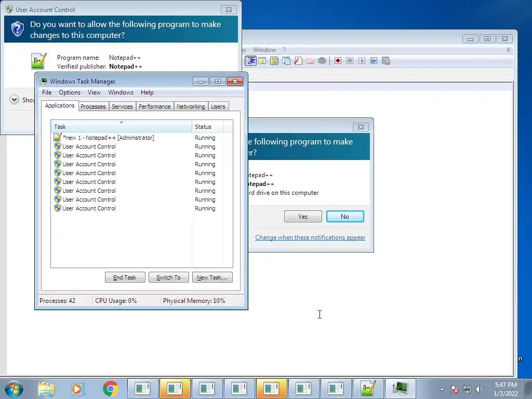Open the Action Center flag tray icon
This screenshot has height=399, width=532.
(x=455, y=389)
